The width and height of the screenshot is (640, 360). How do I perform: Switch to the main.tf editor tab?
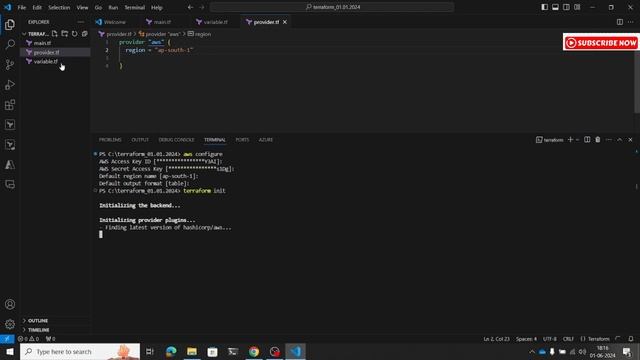[162, 22]
